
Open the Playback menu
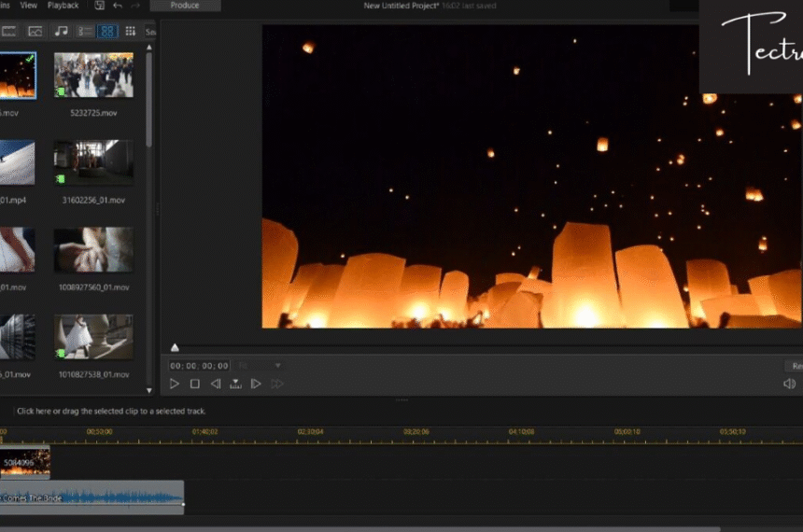click(x=63, y=5)
